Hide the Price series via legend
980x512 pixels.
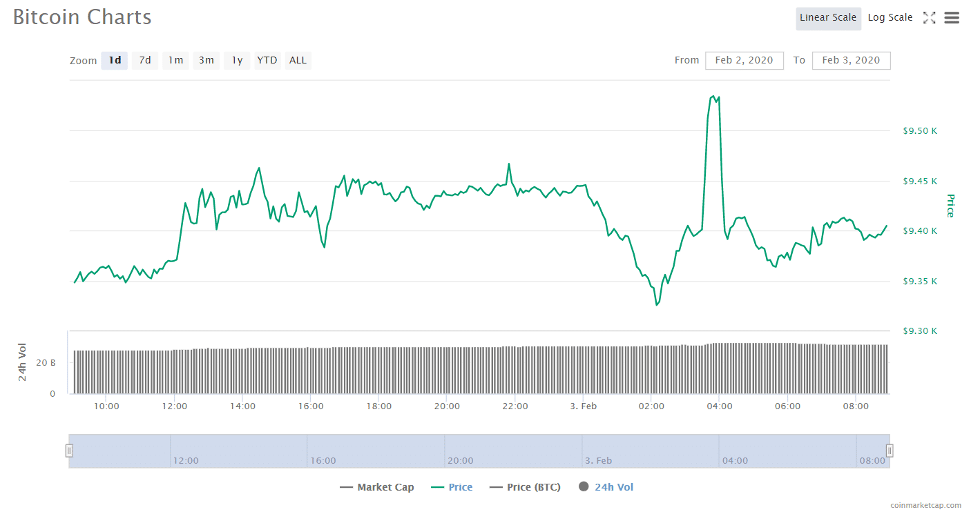tap(452, 487)
